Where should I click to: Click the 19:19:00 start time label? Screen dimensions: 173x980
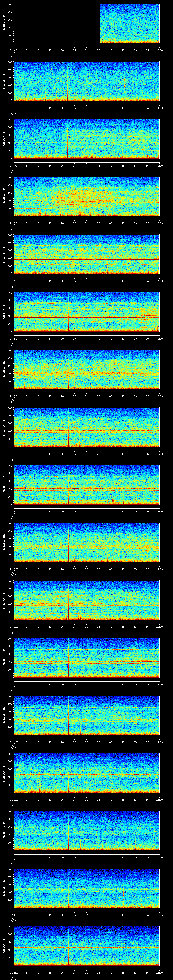pos(13,627)
